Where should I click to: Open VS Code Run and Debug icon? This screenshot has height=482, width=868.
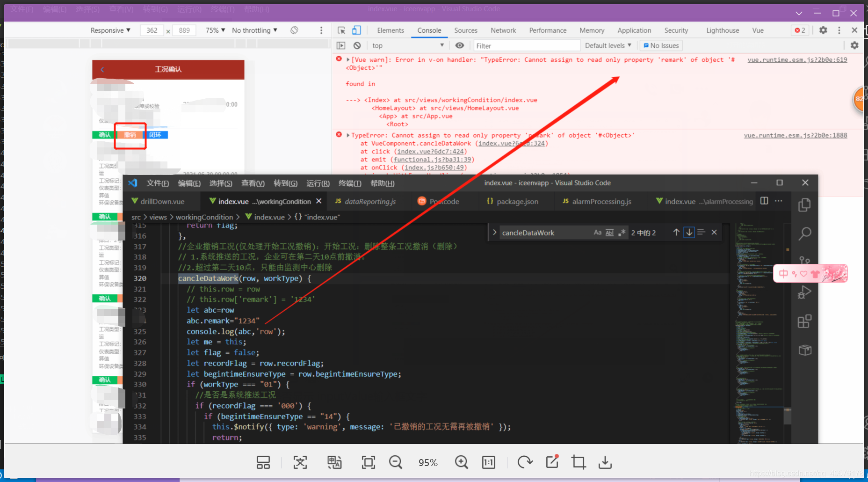click(805, 292)
